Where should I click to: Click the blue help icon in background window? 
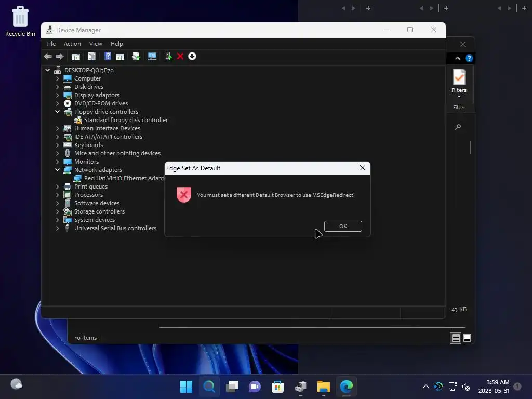click(469, 58)
